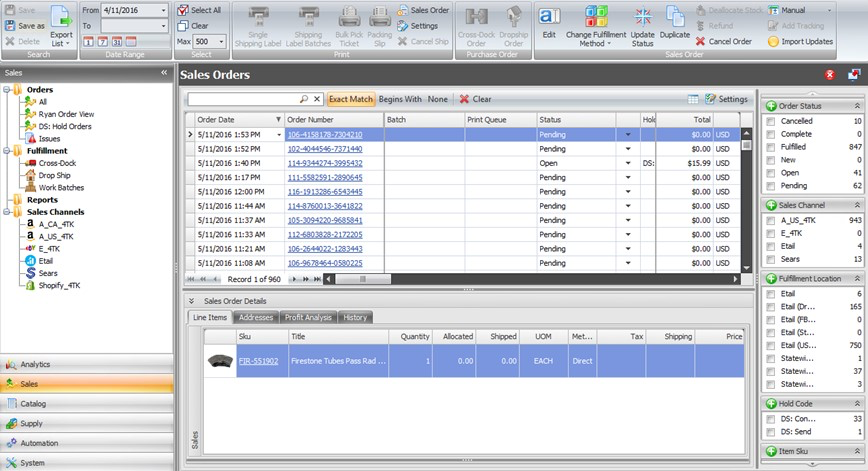The height and width of the screenshot is (471, 868).
Task: Click Clear next to search modes
Action: pos(476,99)
